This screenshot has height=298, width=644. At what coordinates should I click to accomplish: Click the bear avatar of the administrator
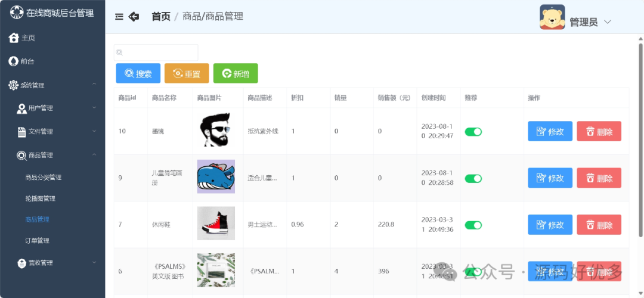pyautogui.click(x=552, y=17)
